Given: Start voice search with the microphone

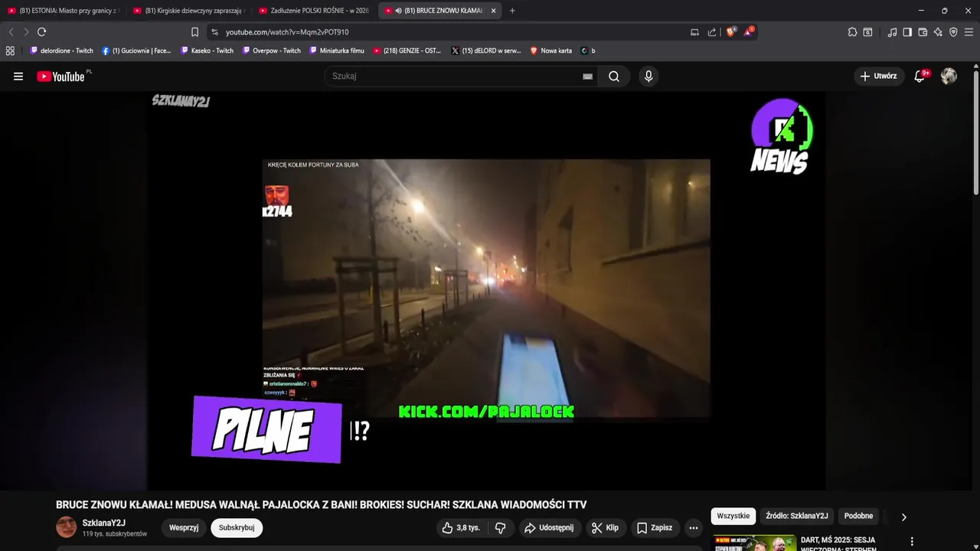Looking at the screenshot, I should click(648, 77).
